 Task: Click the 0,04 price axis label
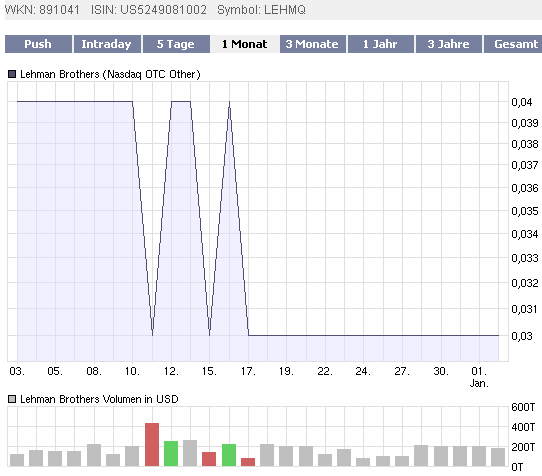pos(522,102)
